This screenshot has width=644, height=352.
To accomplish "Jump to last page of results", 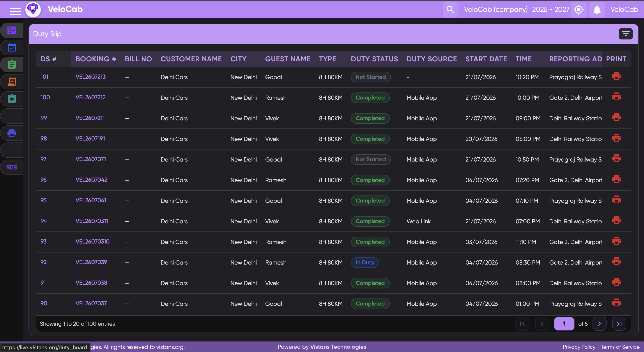I will click(619, 324).
